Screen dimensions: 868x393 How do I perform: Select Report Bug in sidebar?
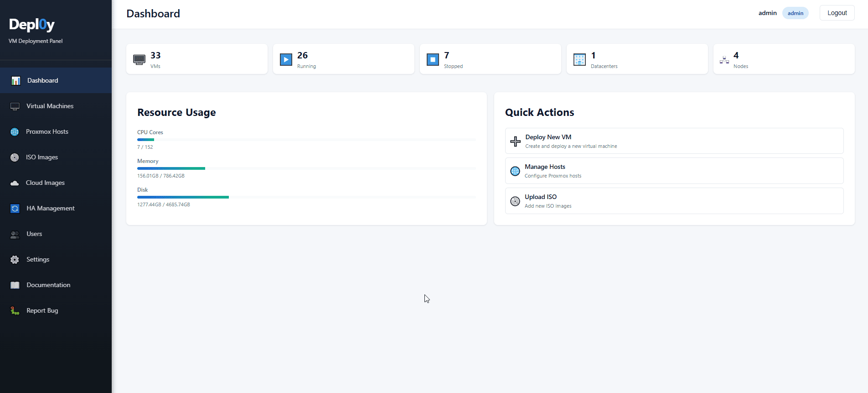click(x=56, y=310)
